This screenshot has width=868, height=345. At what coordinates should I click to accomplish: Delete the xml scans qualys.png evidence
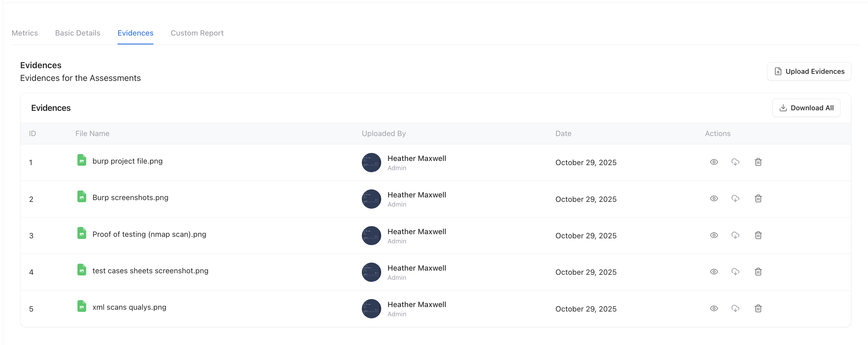pyautogui.click(x=758, y=308)
